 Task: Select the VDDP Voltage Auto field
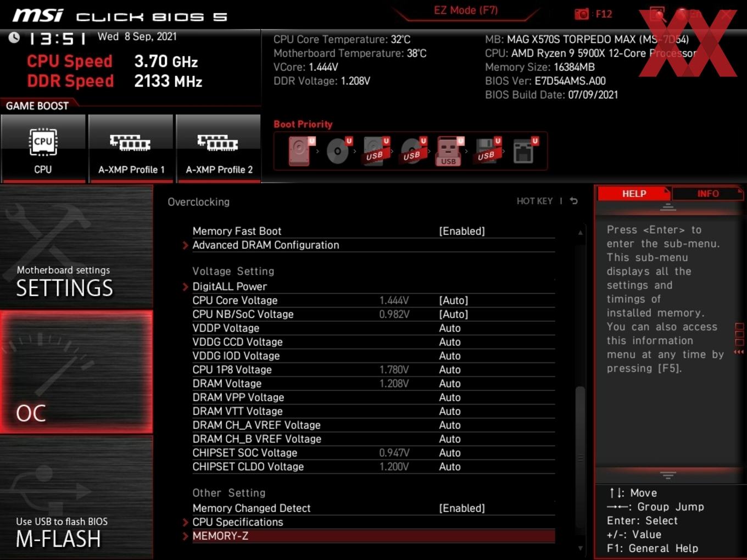point(450,328)
